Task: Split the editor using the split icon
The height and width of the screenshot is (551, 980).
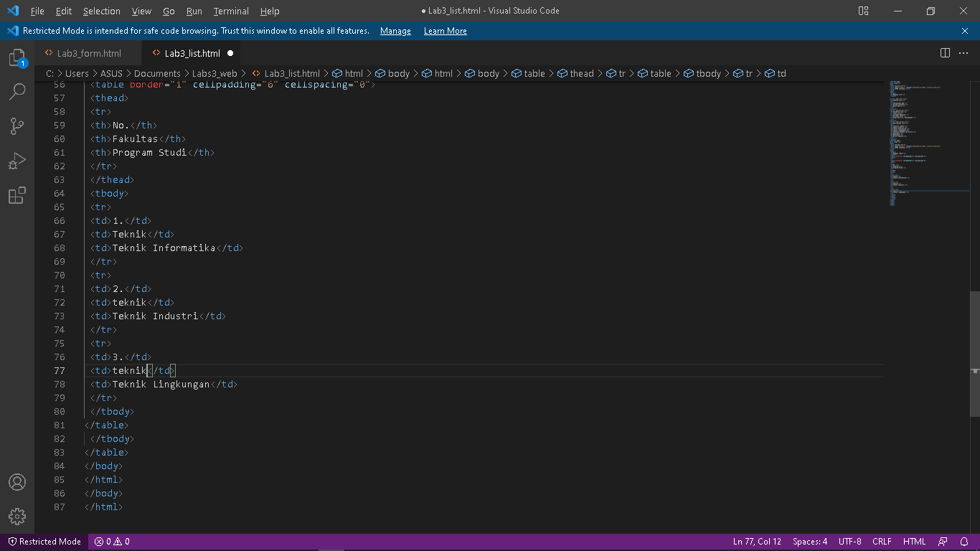Action: (945, 52)
